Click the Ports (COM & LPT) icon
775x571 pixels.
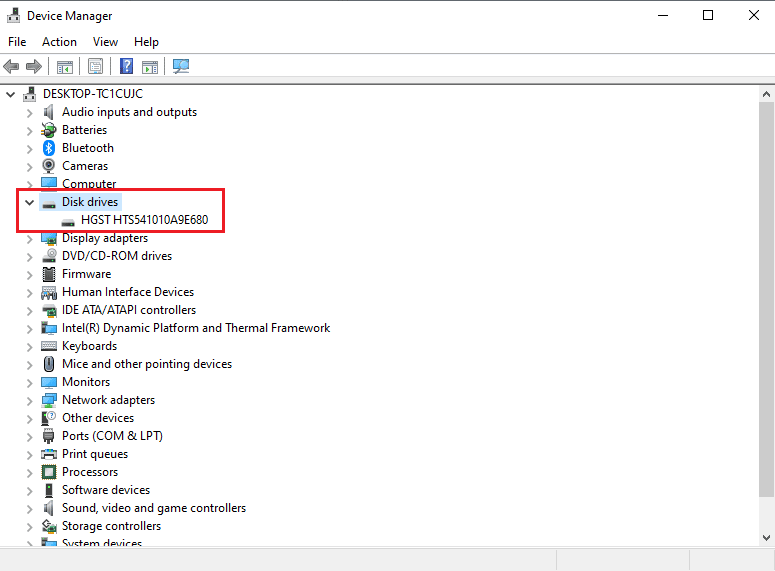click(48, 436)
